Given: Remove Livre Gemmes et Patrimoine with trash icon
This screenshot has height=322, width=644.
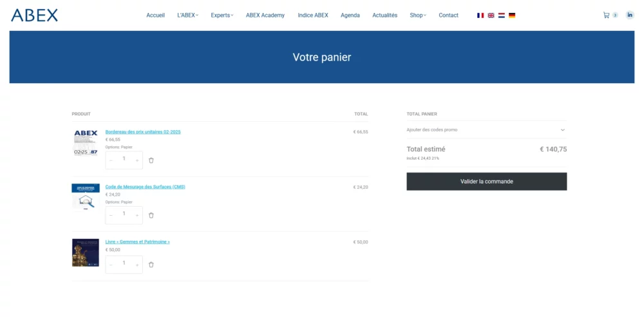Looking at the screenshot, I should tap(151, 265).
